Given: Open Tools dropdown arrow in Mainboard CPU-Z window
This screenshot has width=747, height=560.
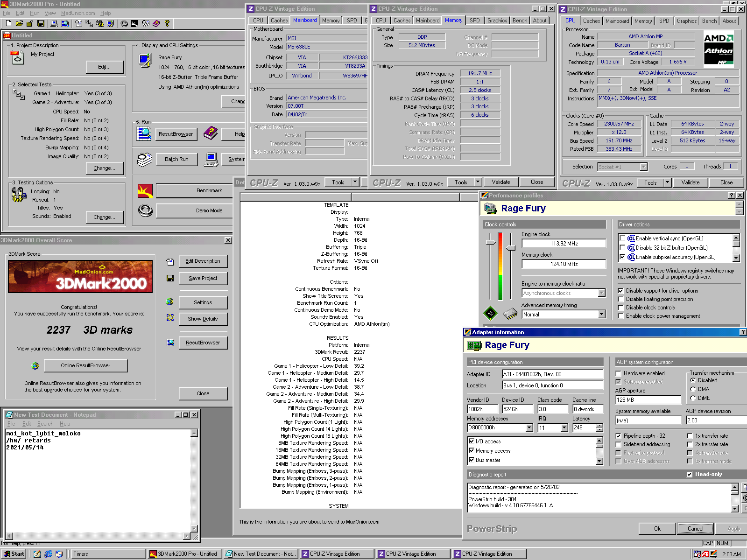Looking at the screenshot, I should point(355,182).
